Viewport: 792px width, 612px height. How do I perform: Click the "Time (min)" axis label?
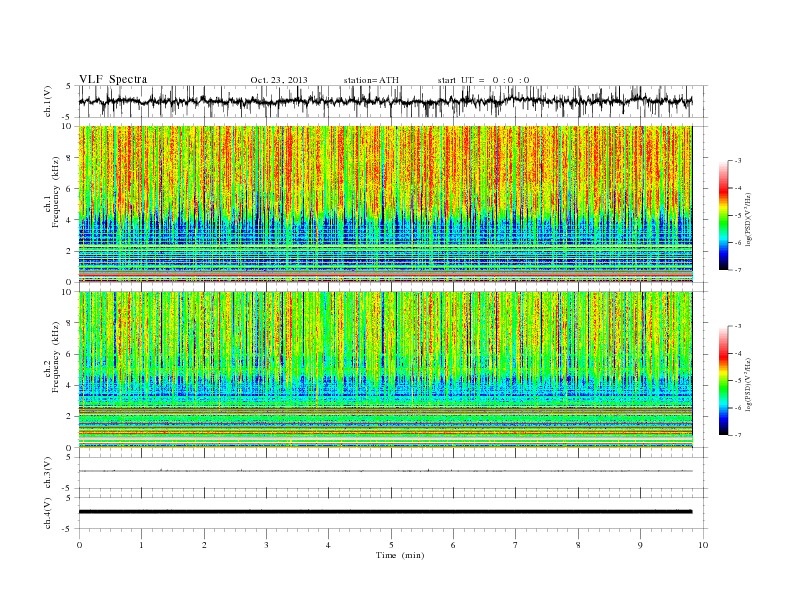(x=400, y=555)
